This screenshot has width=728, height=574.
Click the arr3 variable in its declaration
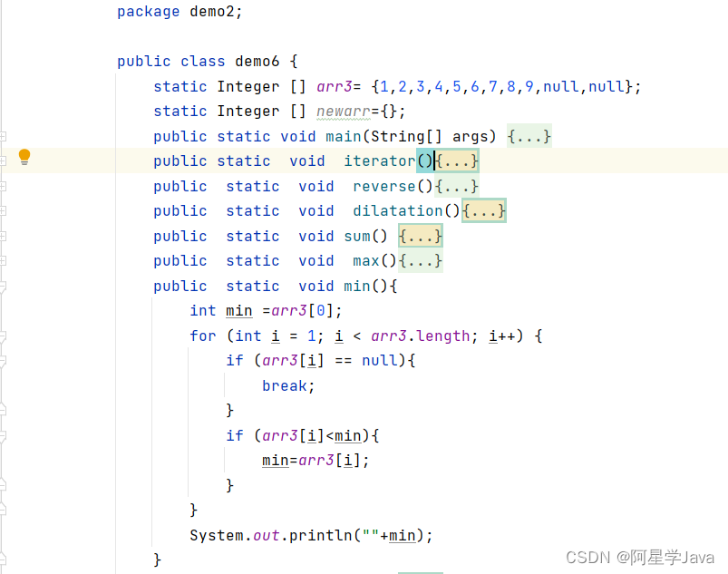[335, 86]
